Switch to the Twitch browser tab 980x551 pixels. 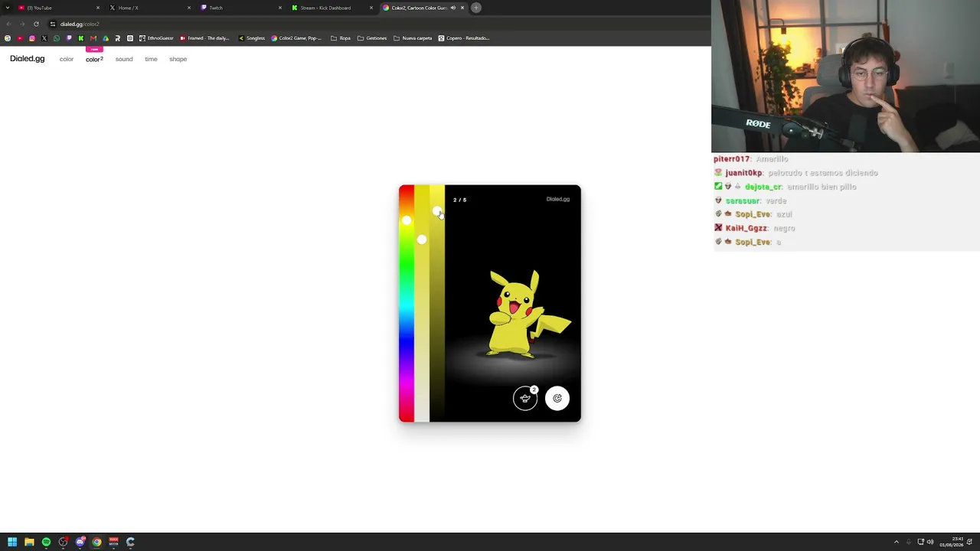point(240,8)
